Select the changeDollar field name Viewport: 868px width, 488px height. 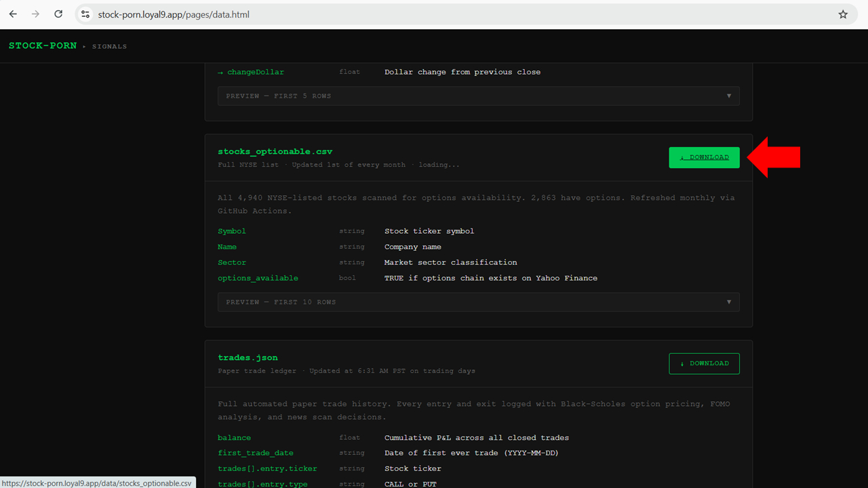(x=256, y=72)
